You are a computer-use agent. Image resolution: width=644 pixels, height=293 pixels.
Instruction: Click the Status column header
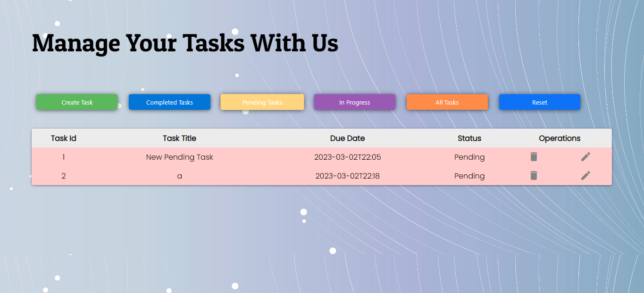point(469,138)
